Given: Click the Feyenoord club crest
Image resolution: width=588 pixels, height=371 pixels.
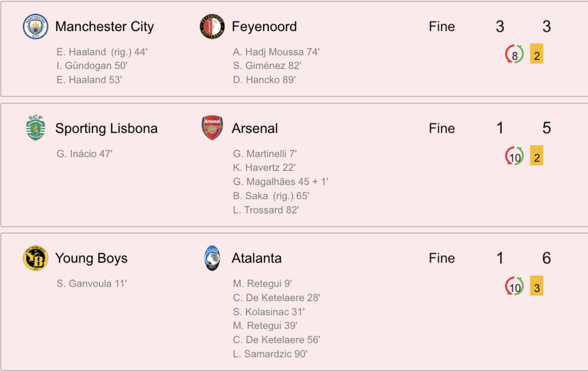Looking at the screenshot, I should click(212, 26).
